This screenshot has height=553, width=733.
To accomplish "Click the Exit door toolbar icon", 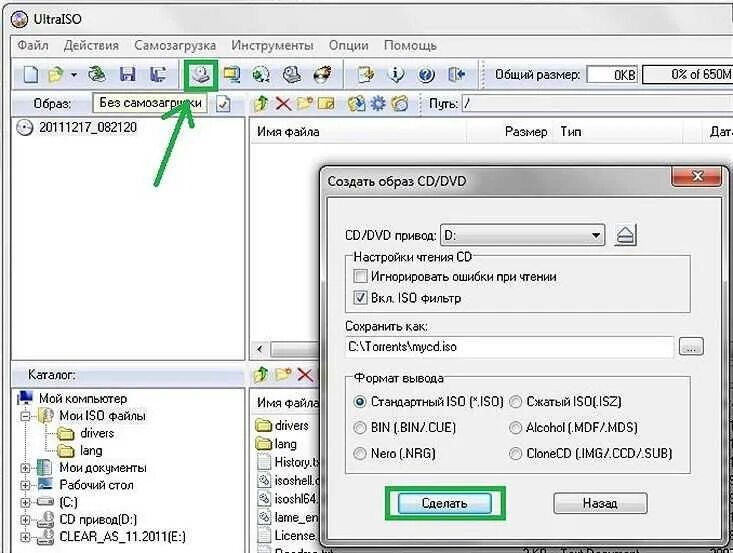I will coord(456,75).
